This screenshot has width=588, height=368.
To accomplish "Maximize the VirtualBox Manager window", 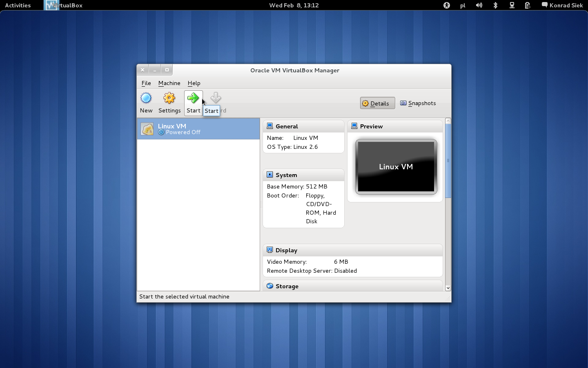I will pyautogui.click(x=167, y=70).
